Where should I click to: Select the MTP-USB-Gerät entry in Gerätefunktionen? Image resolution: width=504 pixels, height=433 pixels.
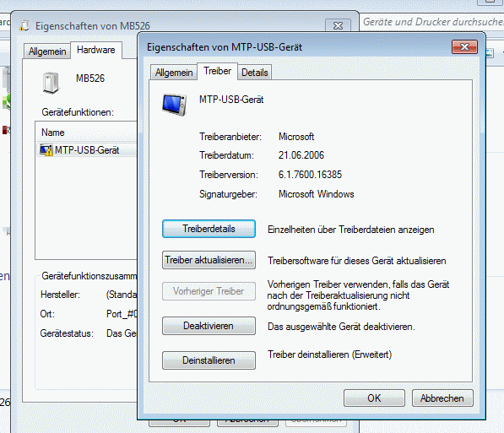(87, 150)
